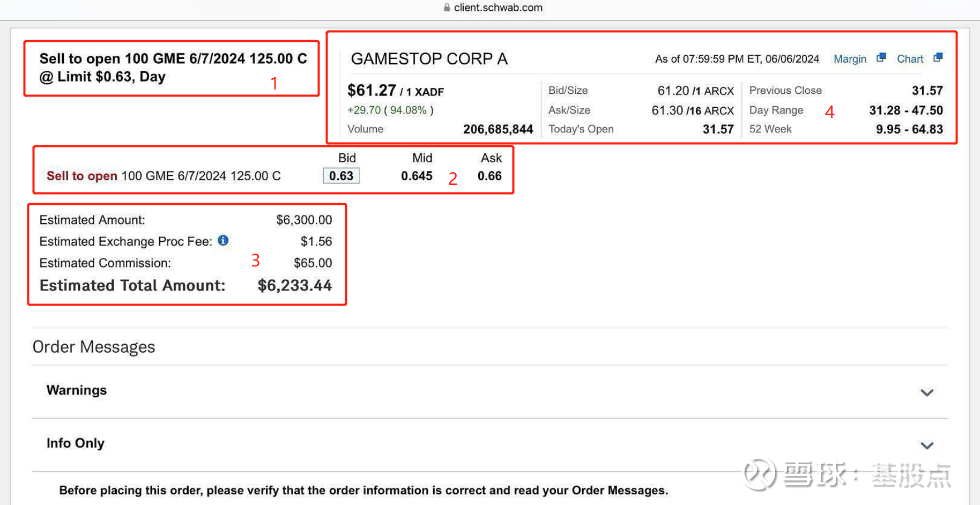The image size is (980, 505).
Task: Click the Bid/Size value 61.20 /1 ARCX
Action: tap(695, 91)
